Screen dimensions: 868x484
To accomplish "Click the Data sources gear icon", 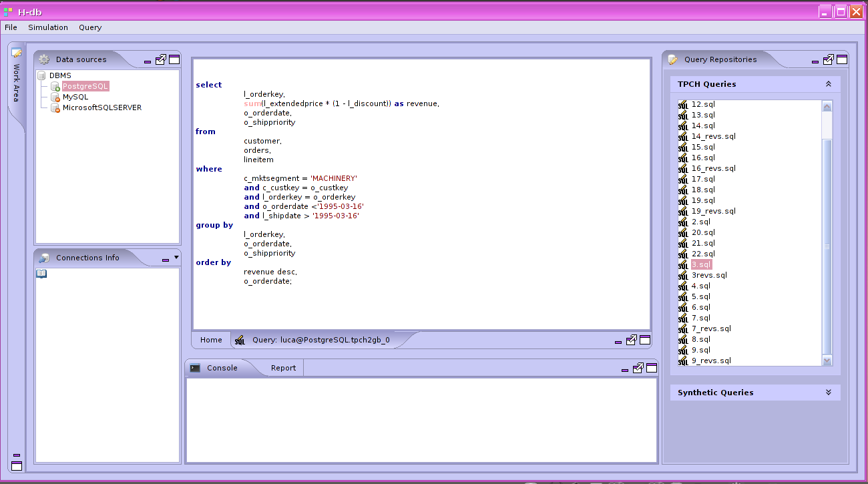I will tap(44, 59).
